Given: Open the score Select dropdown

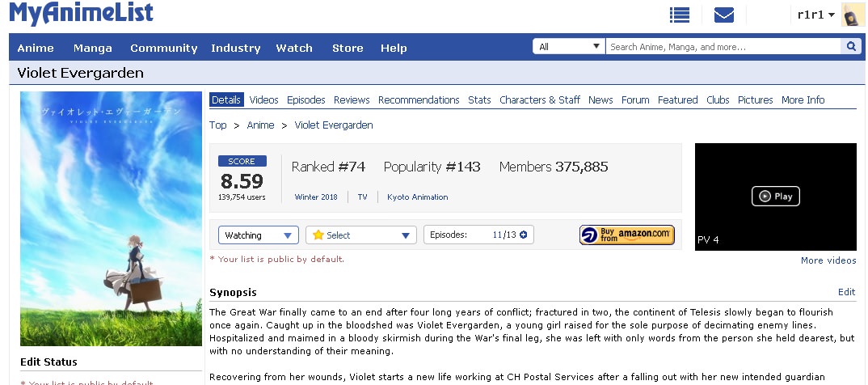Looking at the screenshot, I should tap(361, 235).
